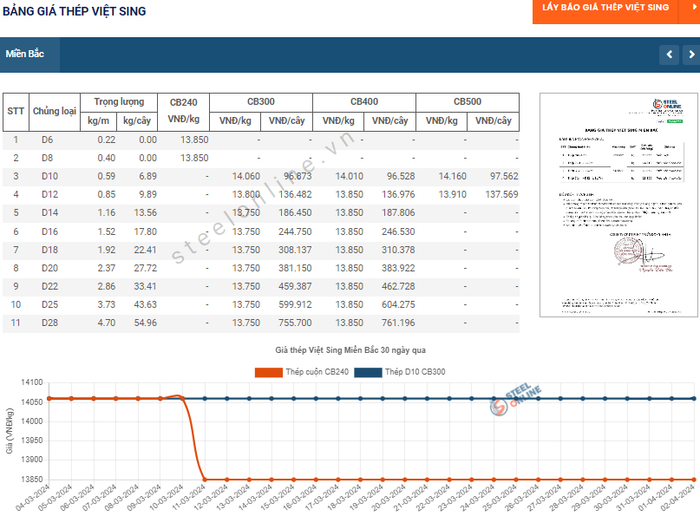Click the previous slide chevron arrow
Viewport: 700px width, 515px height.
point(669,55)
